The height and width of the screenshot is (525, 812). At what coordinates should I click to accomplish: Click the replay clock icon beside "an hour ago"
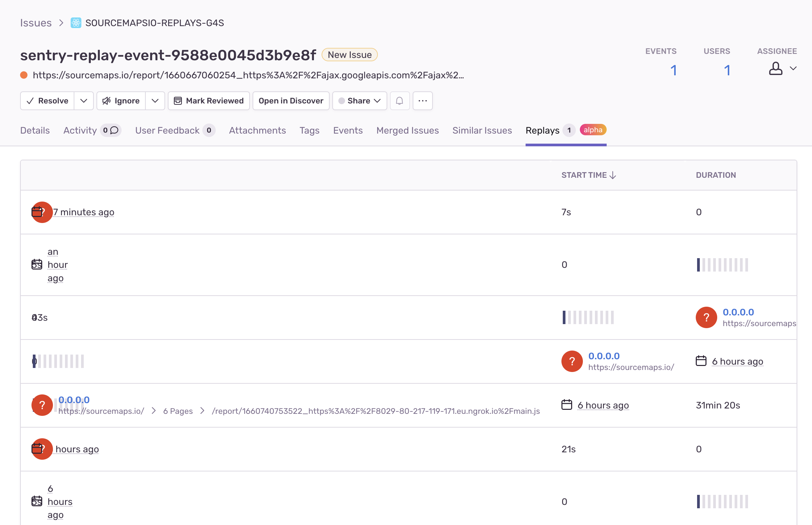click(37, 265)
